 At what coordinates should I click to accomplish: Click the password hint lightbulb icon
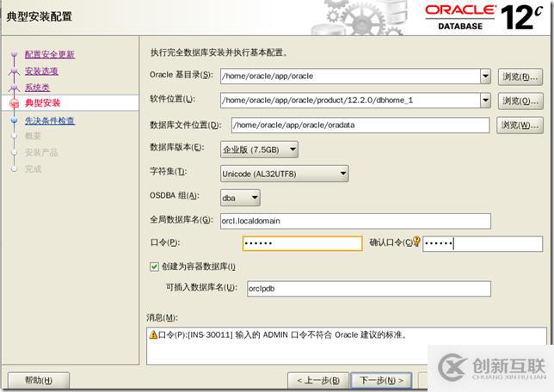pos(416,241)
